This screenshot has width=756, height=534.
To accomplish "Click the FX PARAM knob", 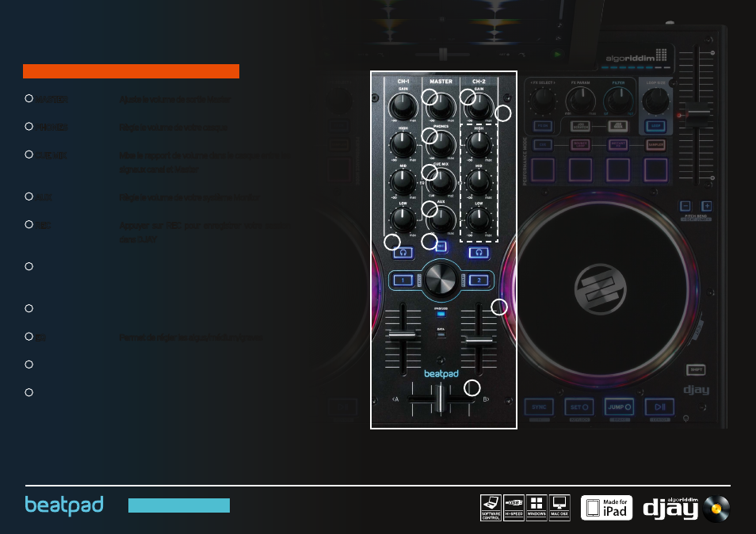I will [581, 100].
